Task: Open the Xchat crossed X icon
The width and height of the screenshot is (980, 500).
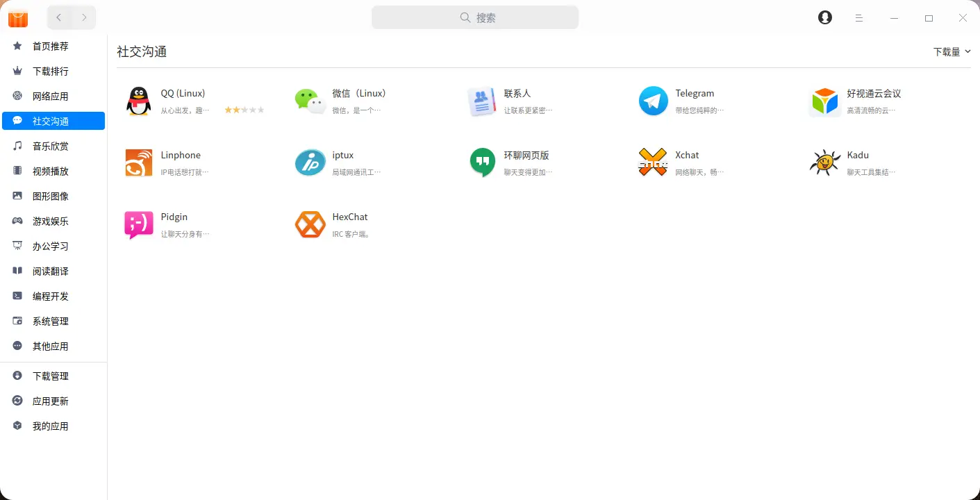Action: [653, 163]
